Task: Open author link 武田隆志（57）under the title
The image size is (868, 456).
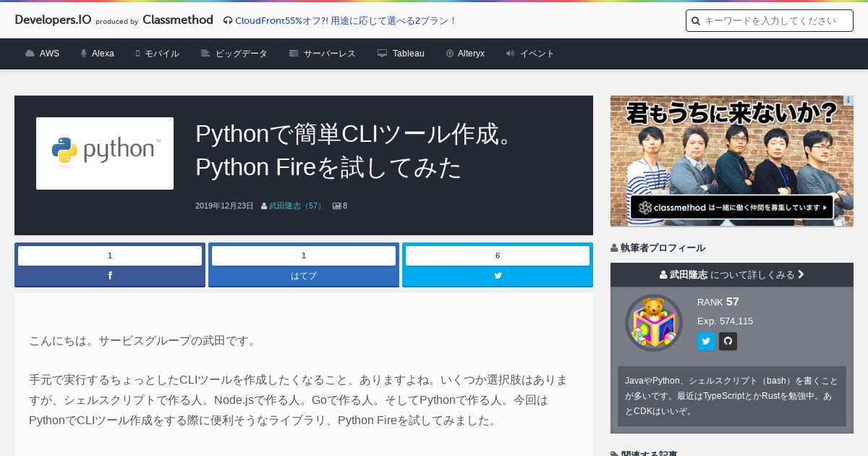Action: pos(296,206)
